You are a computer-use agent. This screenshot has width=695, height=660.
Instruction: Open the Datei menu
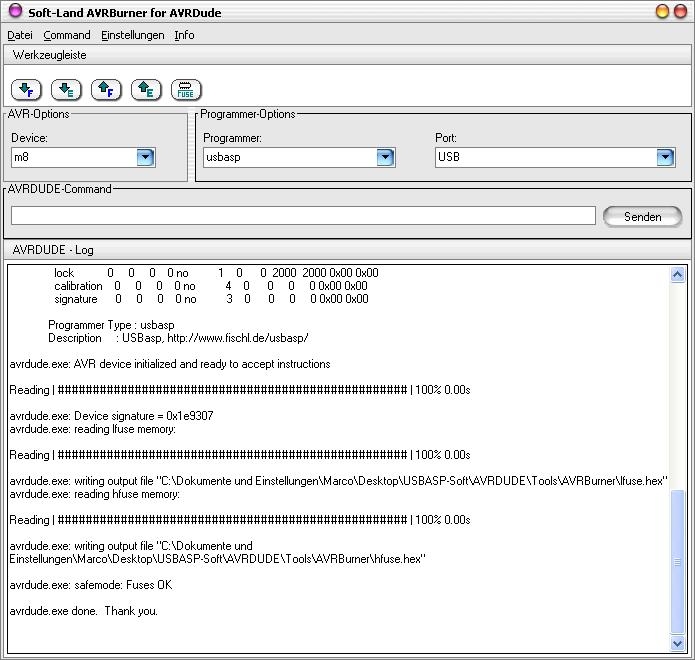click(x=20, y=35)
